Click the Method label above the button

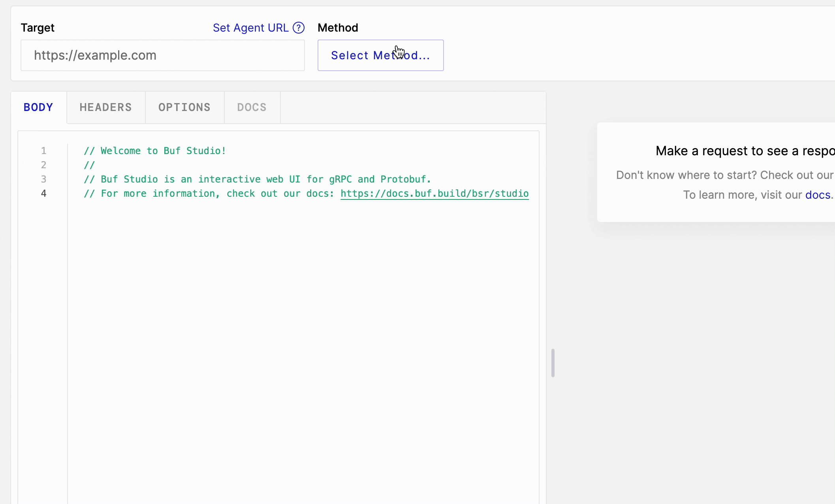pyautogui.click(x=338, y=28)
